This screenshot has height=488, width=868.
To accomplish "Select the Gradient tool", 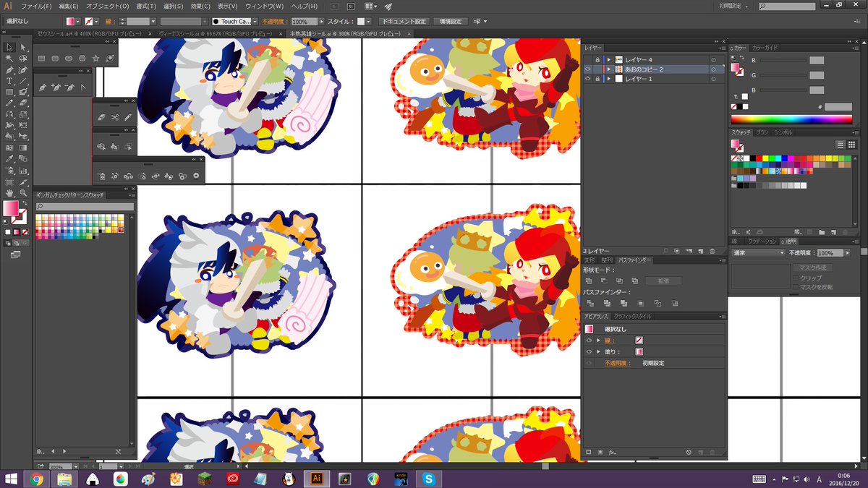I will point(23,148).
